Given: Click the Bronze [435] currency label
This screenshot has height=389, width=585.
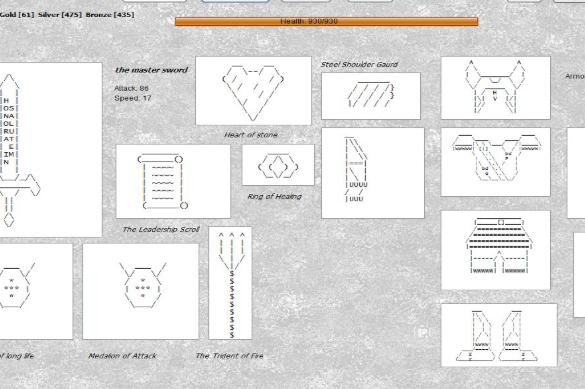Looking at the screenshot, I should [110, 15].
